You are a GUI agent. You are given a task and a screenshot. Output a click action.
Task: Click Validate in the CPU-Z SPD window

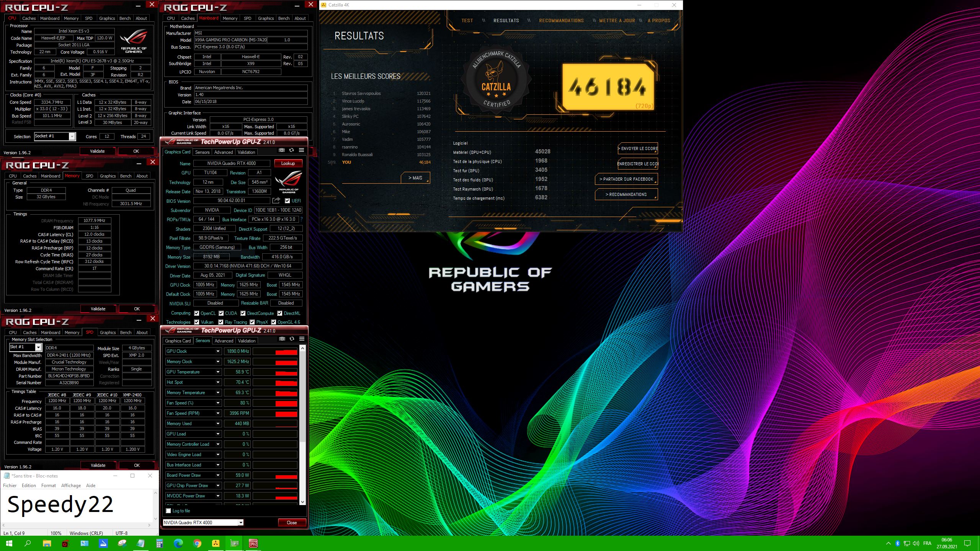click(x=98, y=465)
